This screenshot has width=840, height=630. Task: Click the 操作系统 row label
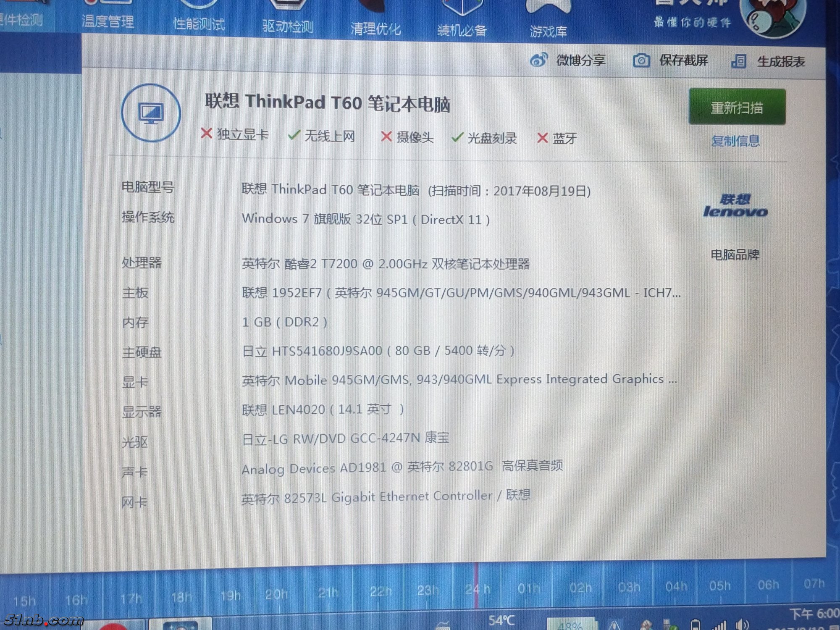tap(148, 217)
